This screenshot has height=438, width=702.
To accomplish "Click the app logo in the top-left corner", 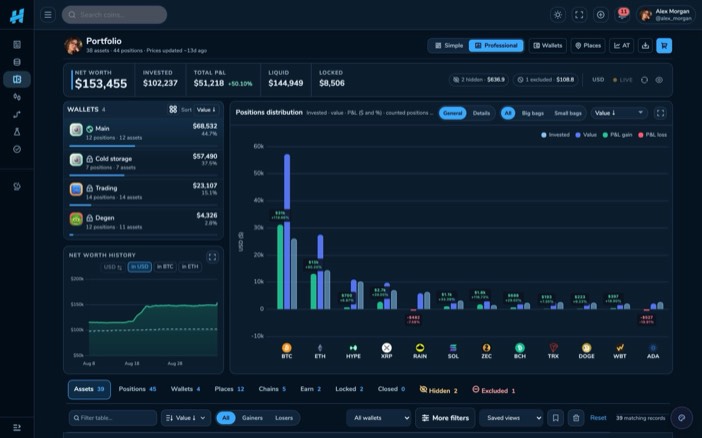I will [x=17, y=16].
